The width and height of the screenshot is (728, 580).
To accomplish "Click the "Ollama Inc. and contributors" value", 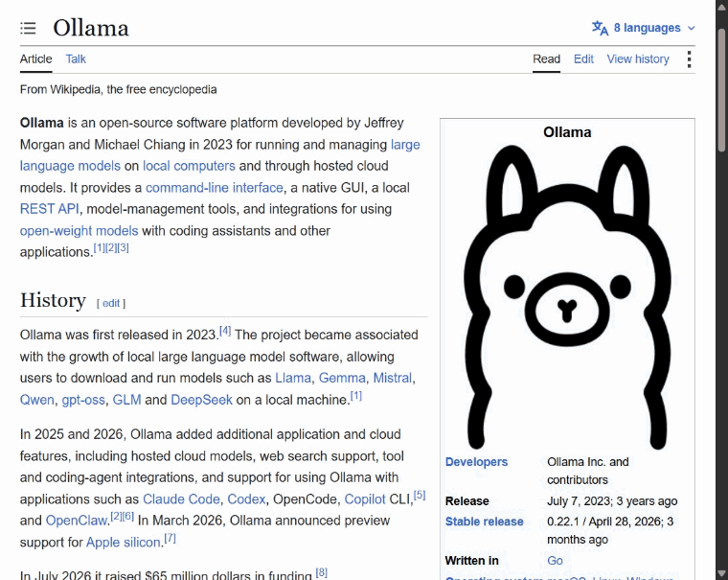I will (588, 471).
